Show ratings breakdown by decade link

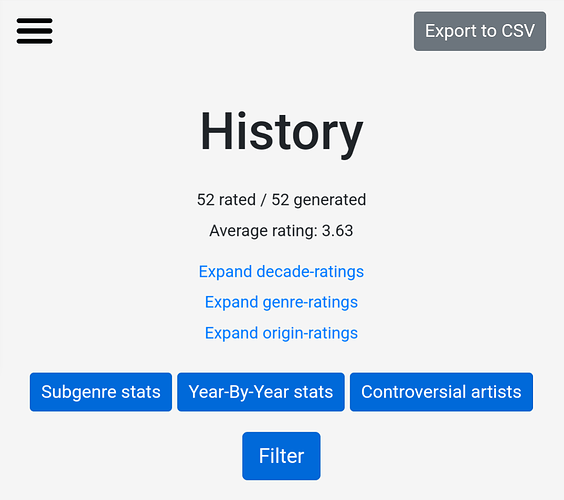pyautogui.click(x=281, y=272)
